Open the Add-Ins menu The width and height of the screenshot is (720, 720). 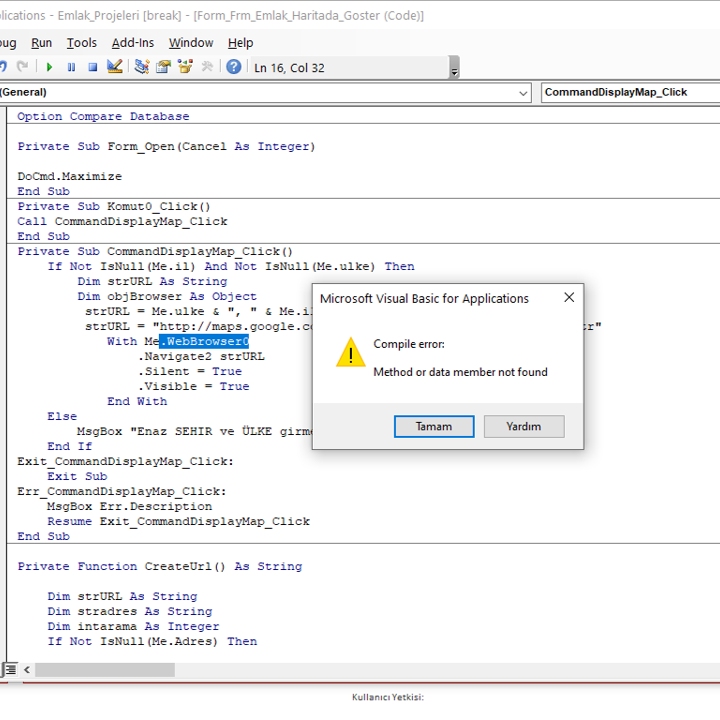click(x=133, y=42)
